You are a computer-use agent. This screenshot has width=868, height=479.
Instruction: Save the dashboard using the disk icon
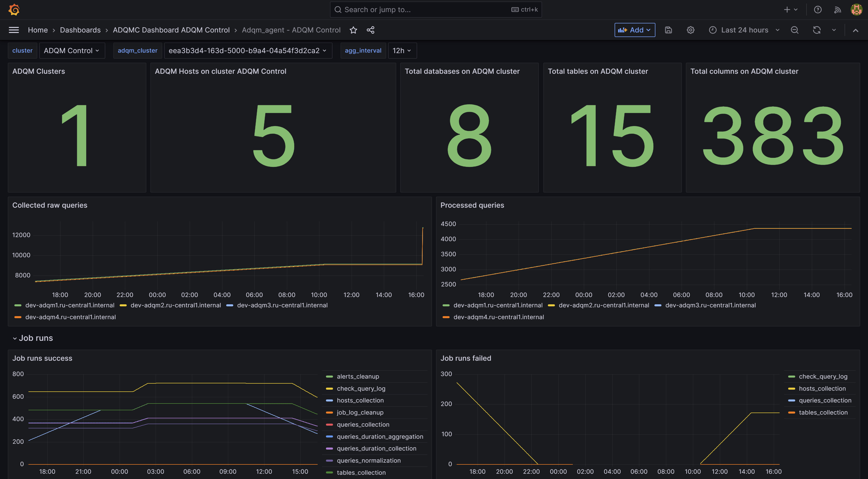(668, 30)
